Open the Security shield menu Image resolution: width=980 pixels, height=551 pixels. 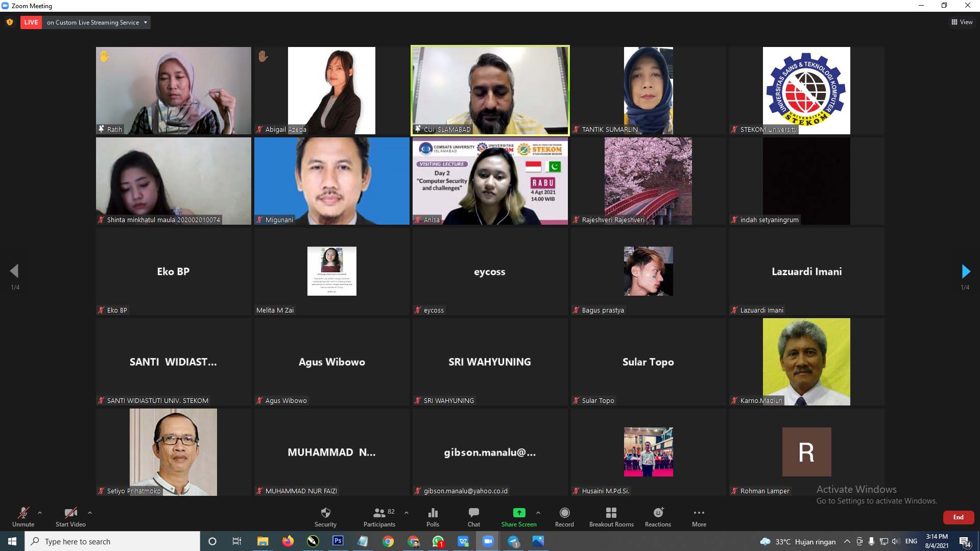pos(325,517)
